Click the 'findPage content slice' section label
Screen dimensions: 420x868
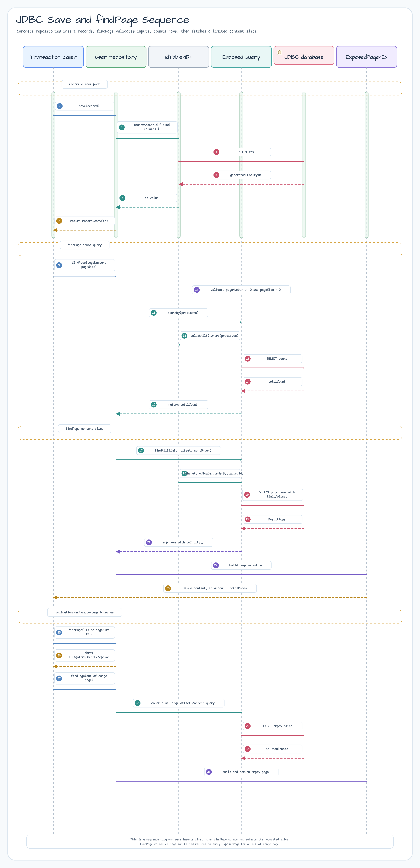pyautogui.click(x=85, y=429)
